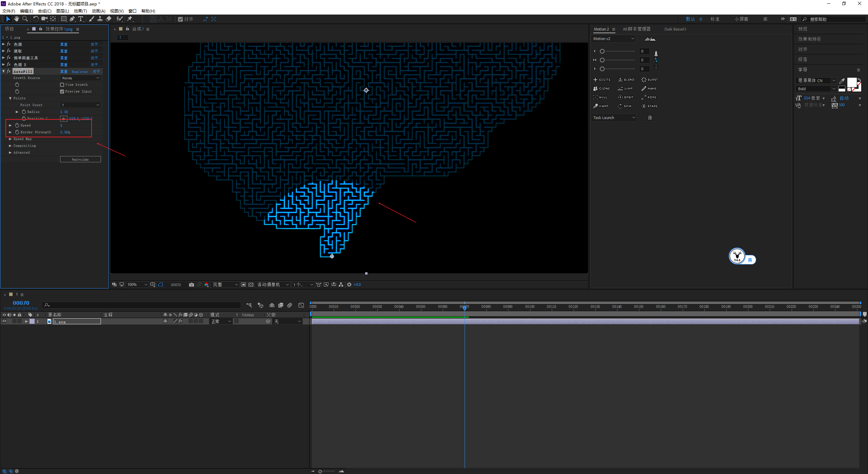Toggle Speed property stopwatch
Viewport: 868px width, 474px height.
click(17, 125)
